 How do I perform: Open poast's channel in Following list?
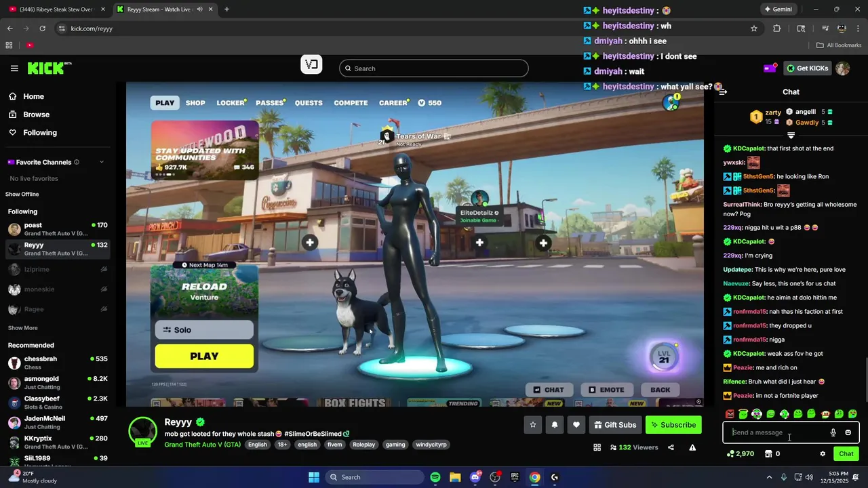pyautogui.click(x=58, y=229)
